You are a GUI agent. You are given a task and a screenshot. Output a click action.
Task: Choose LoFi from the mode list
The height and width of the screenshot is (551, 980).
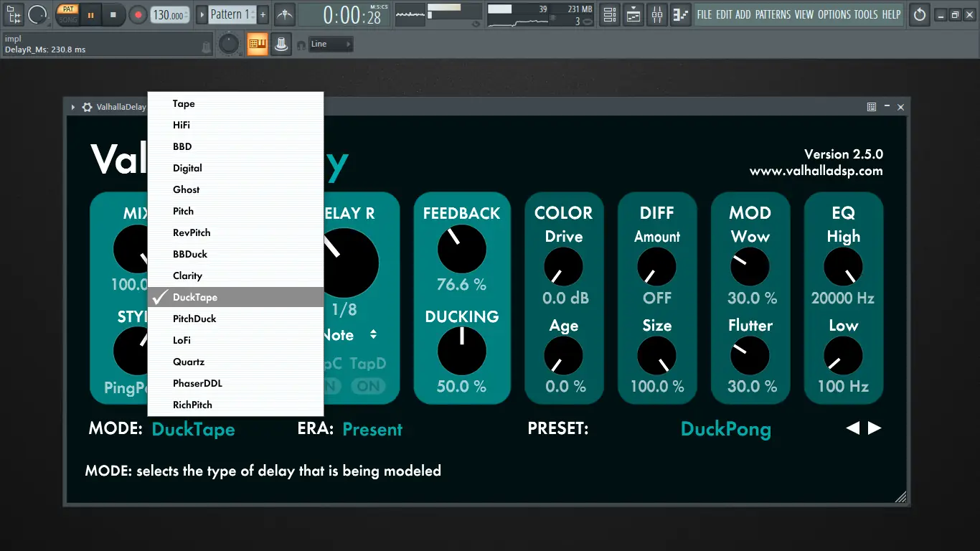(235, 340)
